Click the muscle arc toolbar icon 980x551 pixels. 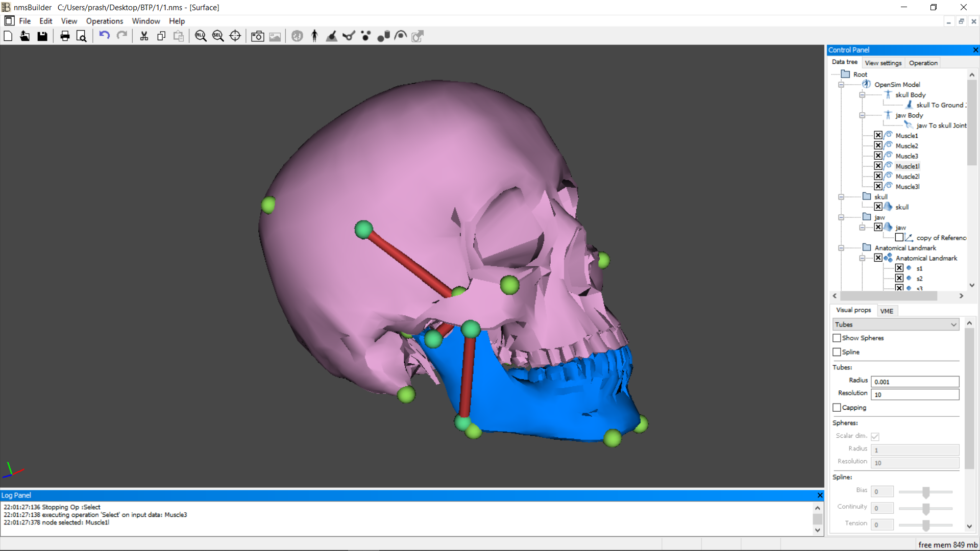click(401, 36)
